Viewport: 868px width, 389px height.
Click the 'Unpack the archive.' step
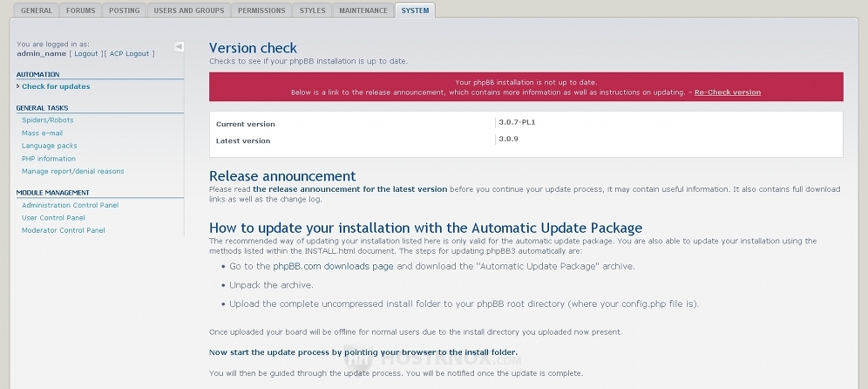click(271, 285)
